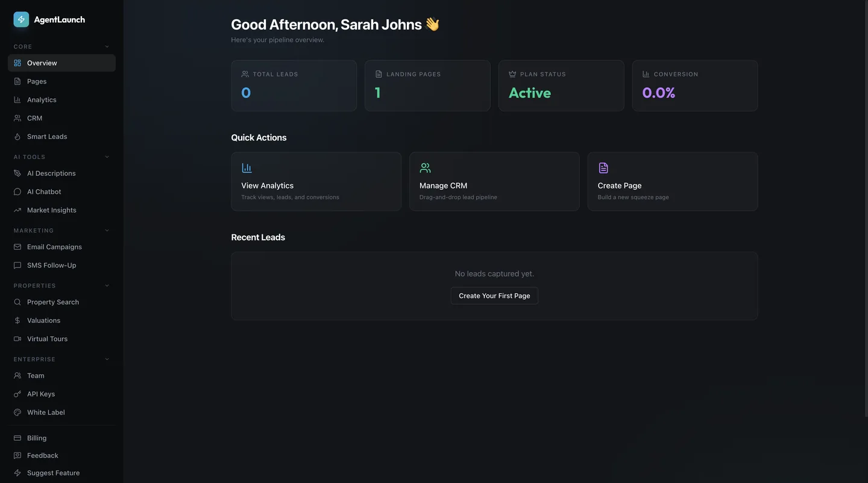This screenshot has height=483, width=868.
Task: Click the Total Leads stat card
Action: coord(294,86)
